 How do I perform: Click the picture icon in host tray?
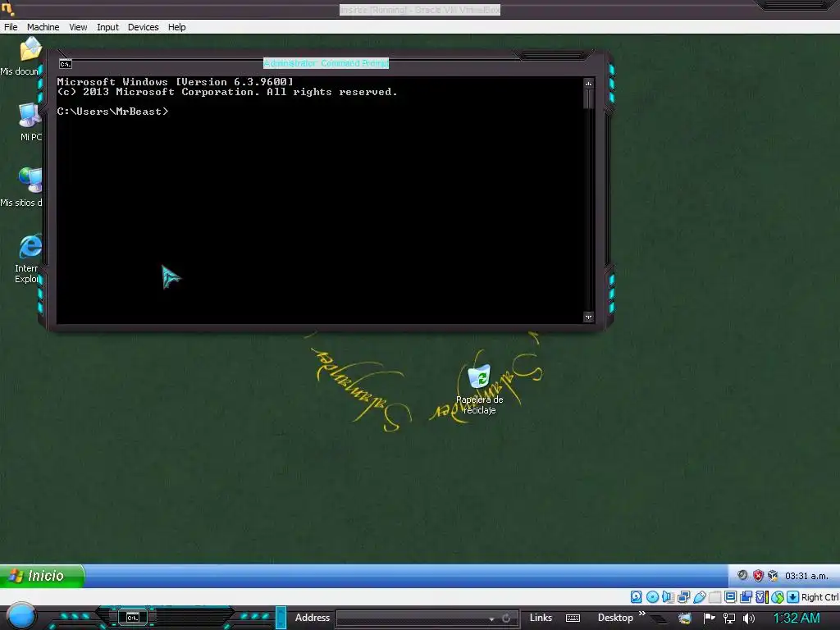click(685, 619)
